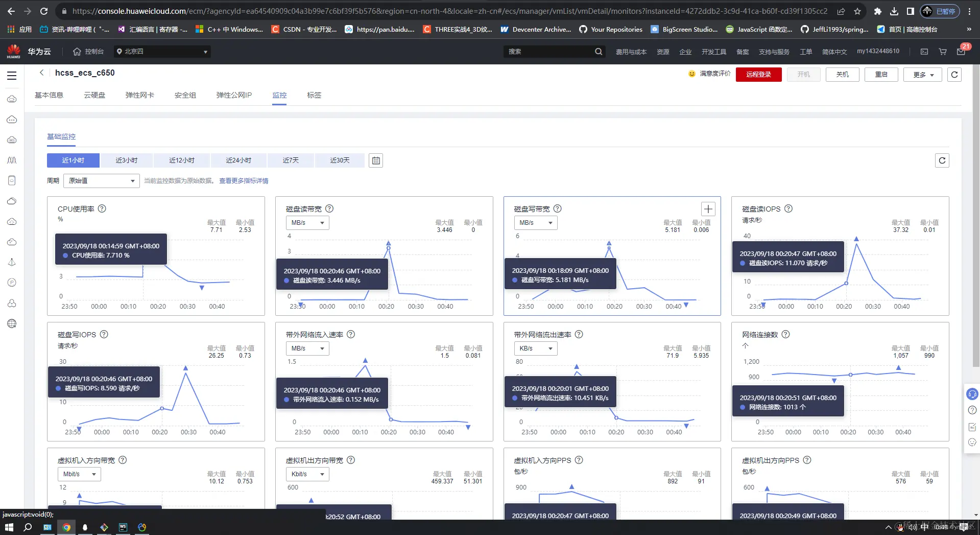Open the help icon next to CPU使用率
This screenshot has width=980, height=535.
pos(102,208)
